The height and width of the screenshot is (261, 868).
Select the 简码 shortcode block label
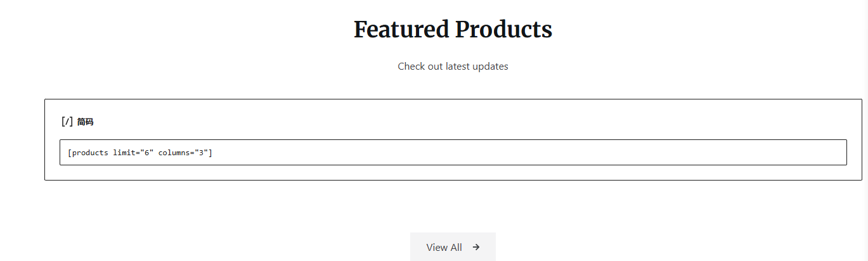[85, 122]
